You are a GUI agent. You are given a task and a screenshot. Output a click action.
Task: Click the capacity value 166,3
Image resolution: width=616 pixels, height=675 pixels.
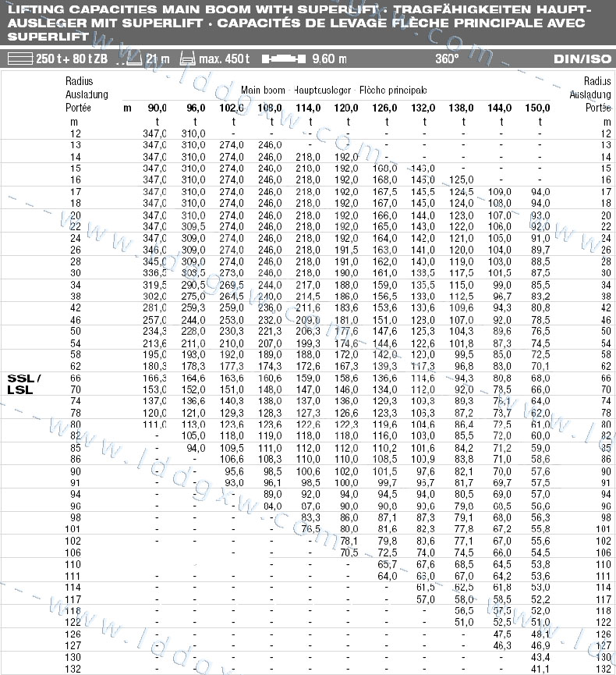click(x=154, y=378)
